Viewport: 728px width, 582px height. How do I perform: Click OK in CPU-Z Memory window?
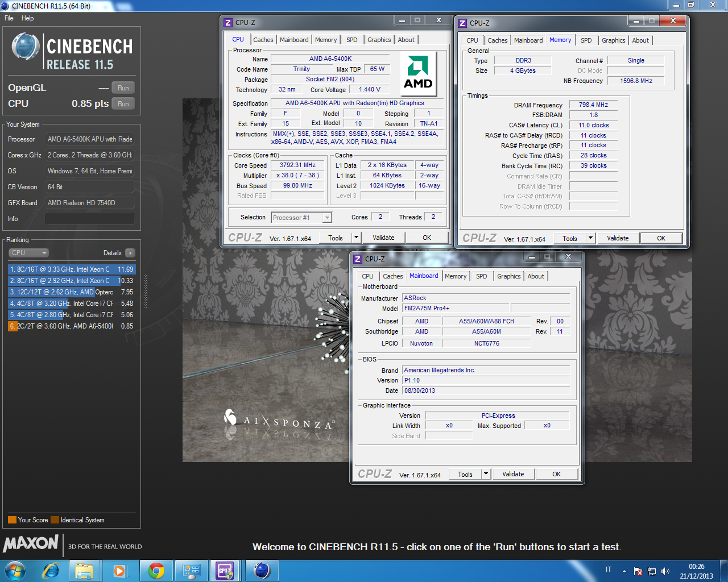pyautogui.click(x=661, y=239)
